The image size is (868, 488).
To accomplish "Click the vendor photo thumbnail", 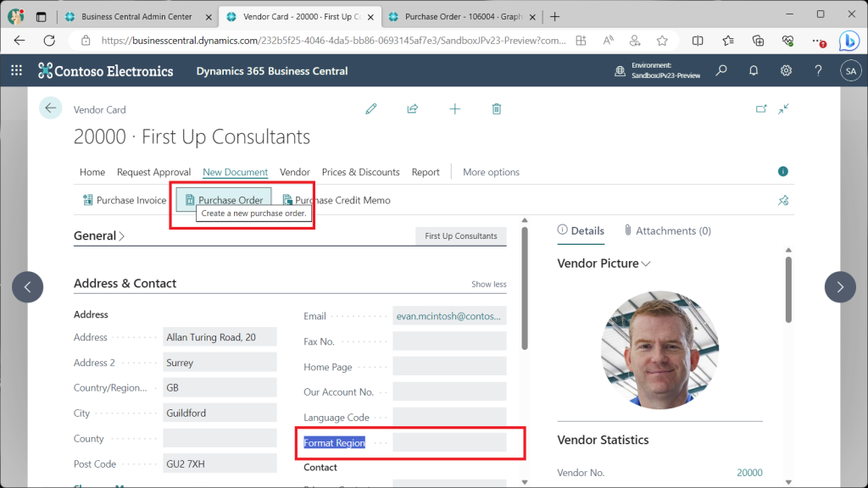I will click(659, 350).
